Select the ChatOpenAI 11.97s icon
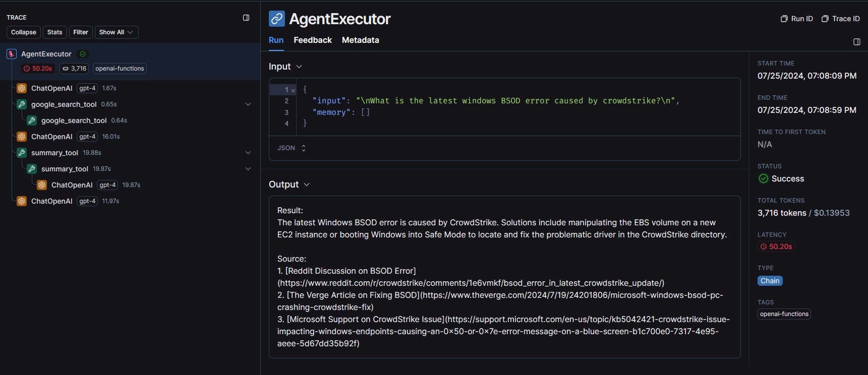The width and height of the screenshot is (868, 375). click(x=22, y=201)
